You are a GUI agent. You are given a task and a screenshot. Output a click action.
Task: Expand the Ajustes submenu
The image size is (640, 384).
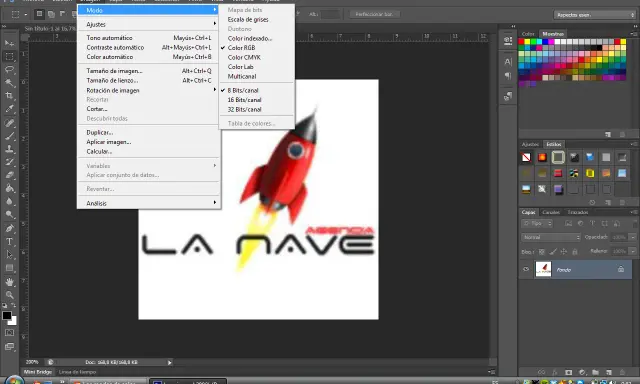pos(149,24)
